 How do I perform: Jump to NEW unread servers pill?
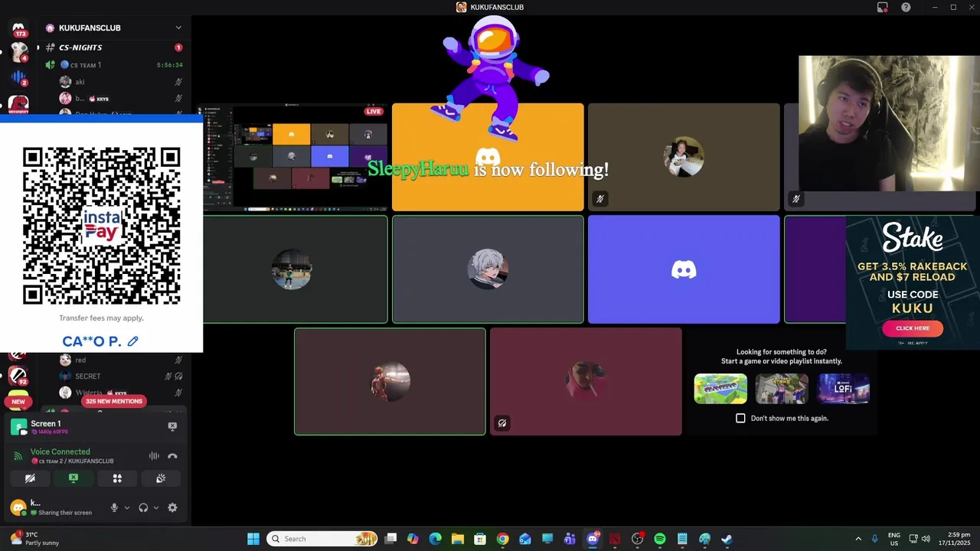(x=18, y=401)
